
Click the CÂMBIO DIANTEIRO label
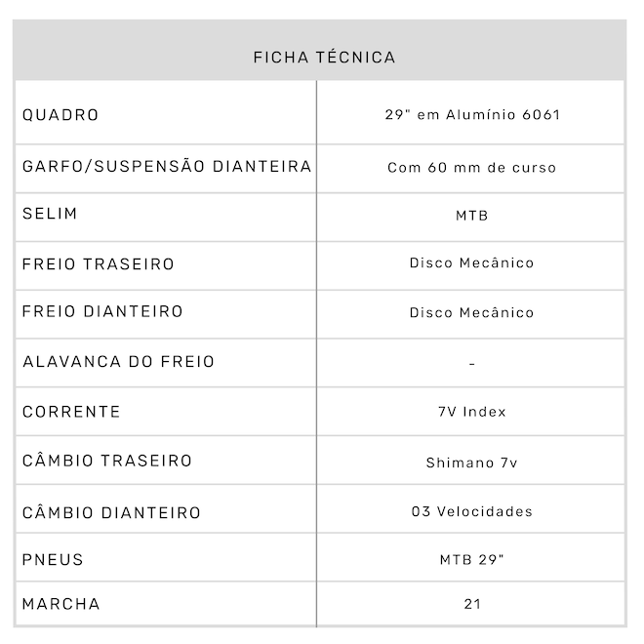[111, 513]
